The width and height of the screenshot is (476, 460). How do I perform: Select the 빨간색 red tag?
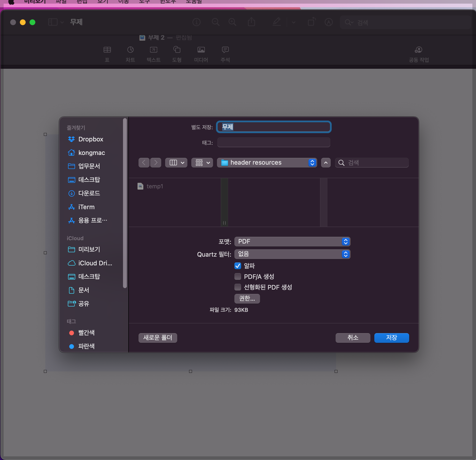coord(86,333)
